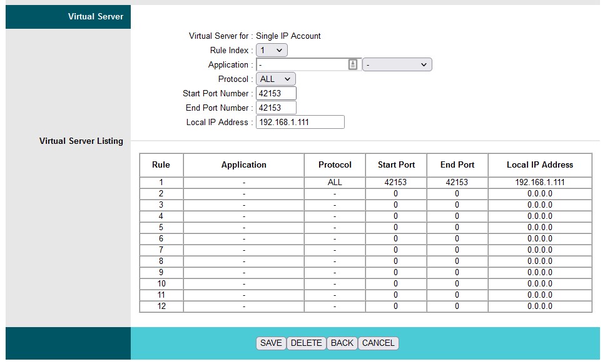This screenshot has width=605, height=364.
Task: Click the DELETE button
Action: pyautogui.click(x=306, y=343)
